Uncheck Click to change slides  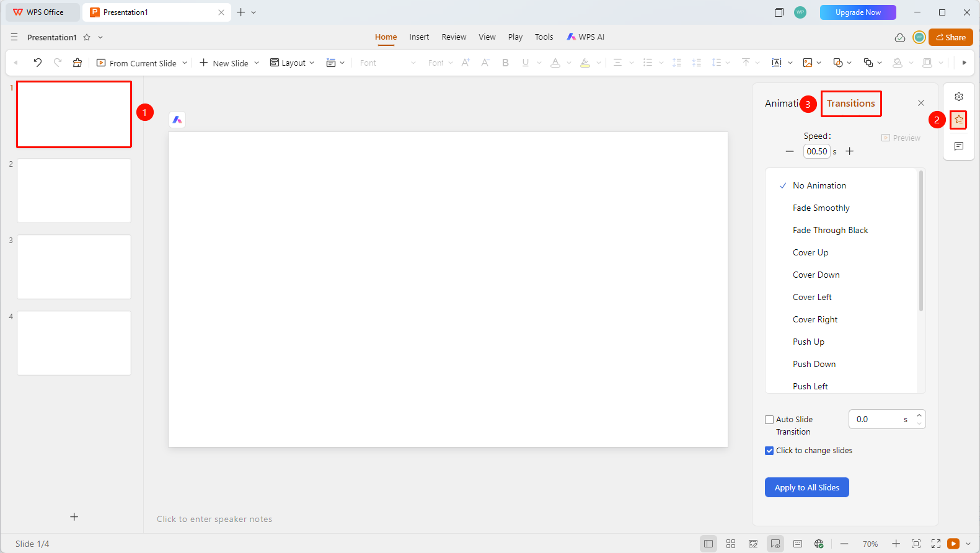coord(769,451)
